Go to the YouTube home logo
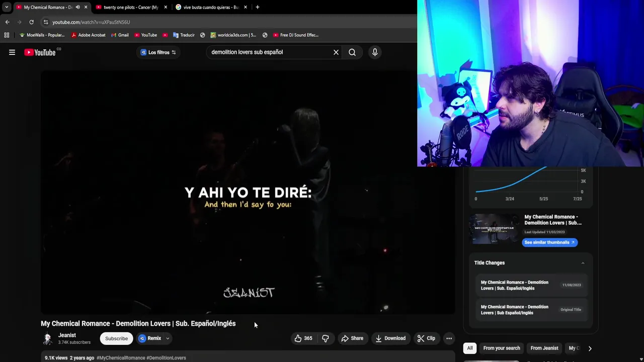The width and height of the screenshot is (644, 362). [x=40, y=52]
